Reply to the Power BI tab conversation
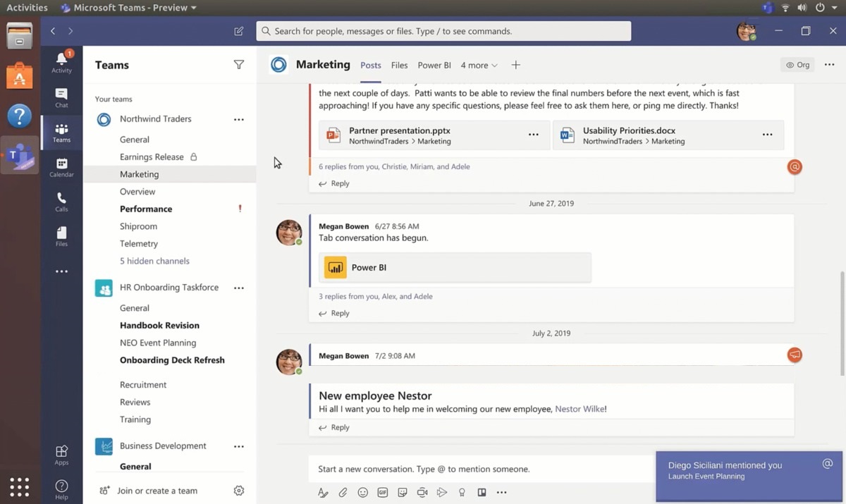This screenshot has height=504, width=846. pos(334,314)
